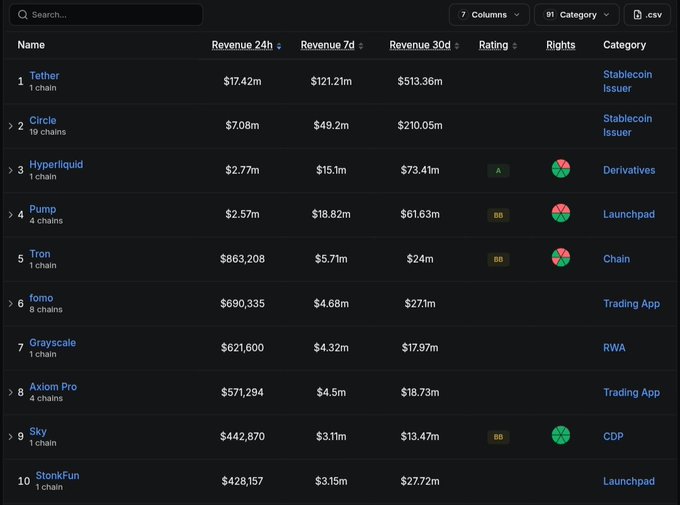Screen dimensions: 680x505
Task: Sort by Revenue 30d column
Action: (420, 45)
